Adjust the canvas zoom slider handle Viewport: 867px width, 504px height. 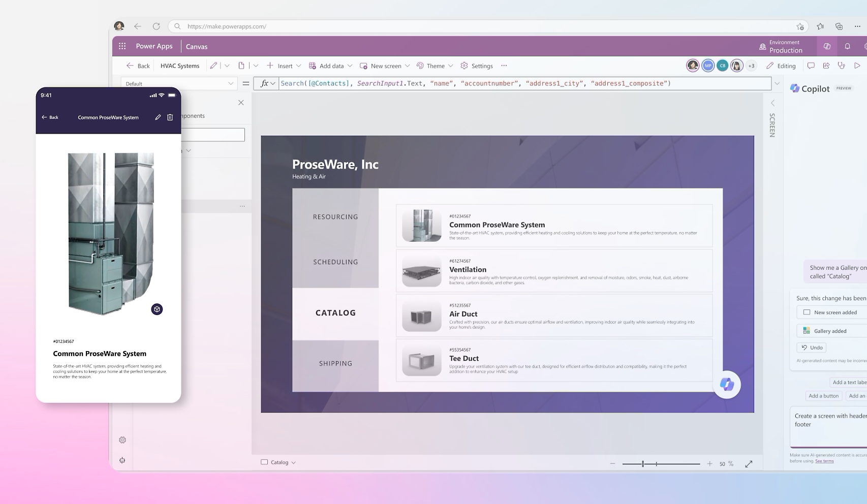click(x=643, y=464)
